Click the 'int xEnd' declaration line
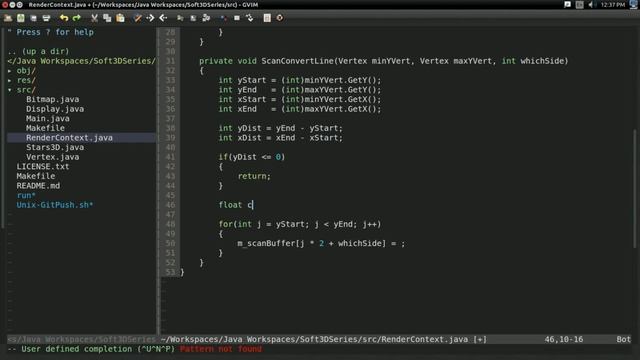640x360 pixels. [300, 109]
